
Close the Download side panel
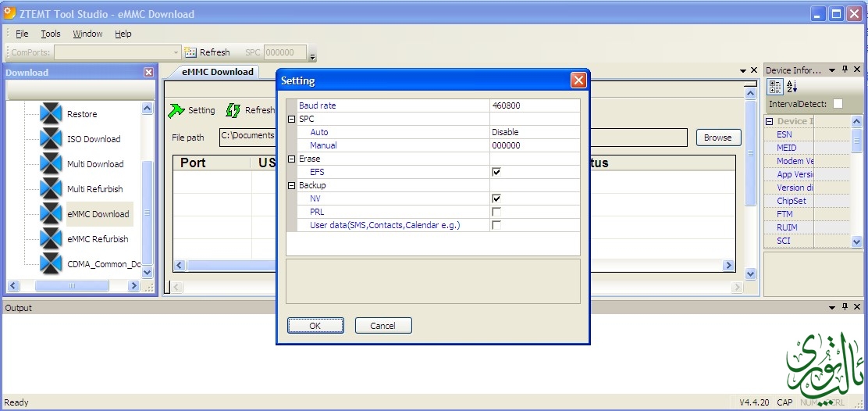tap(148, 72)
